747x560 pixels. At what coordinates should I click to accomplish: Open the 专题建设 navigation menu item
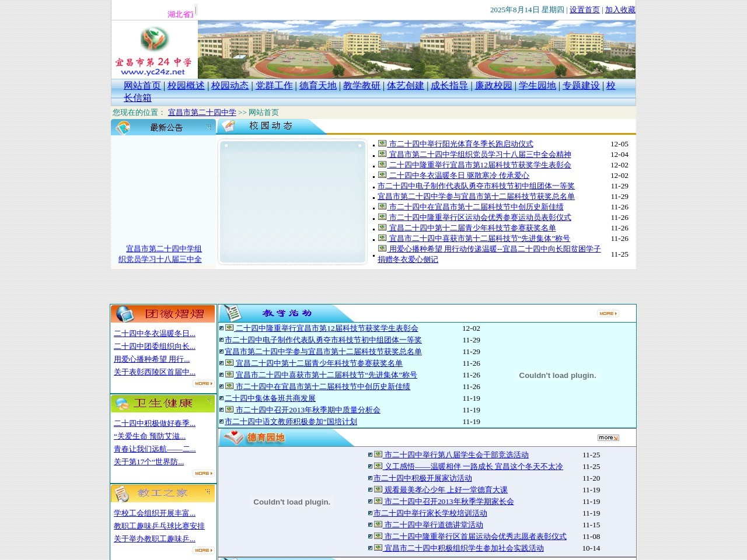[581, 85]
